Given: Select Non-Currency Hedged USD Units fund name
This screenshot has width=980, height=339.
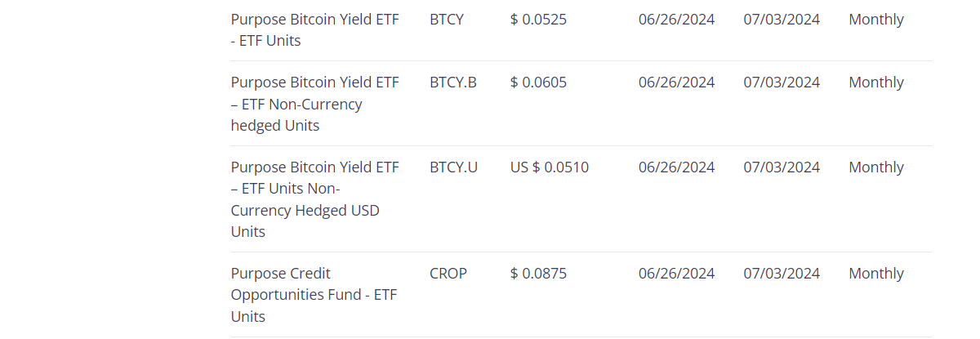Looking at the screenshot, I should 314,199.
